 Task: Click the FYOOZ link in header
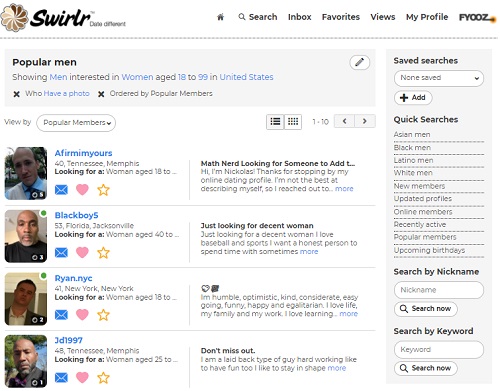pos(477,17)
